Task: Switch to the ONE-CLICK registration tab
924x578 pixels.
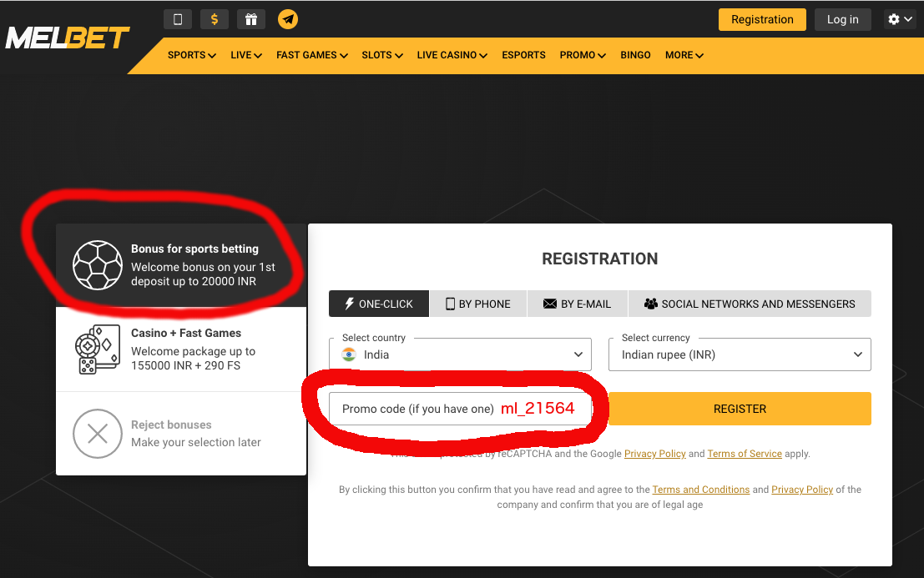Action: [x=379, y=304]
